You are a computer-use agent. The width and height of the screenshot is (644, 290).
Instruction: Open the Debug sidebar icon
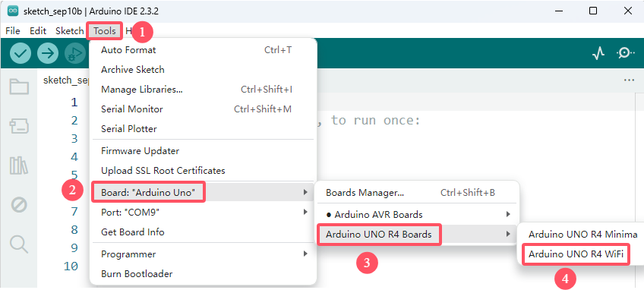[x=19, y=204]
